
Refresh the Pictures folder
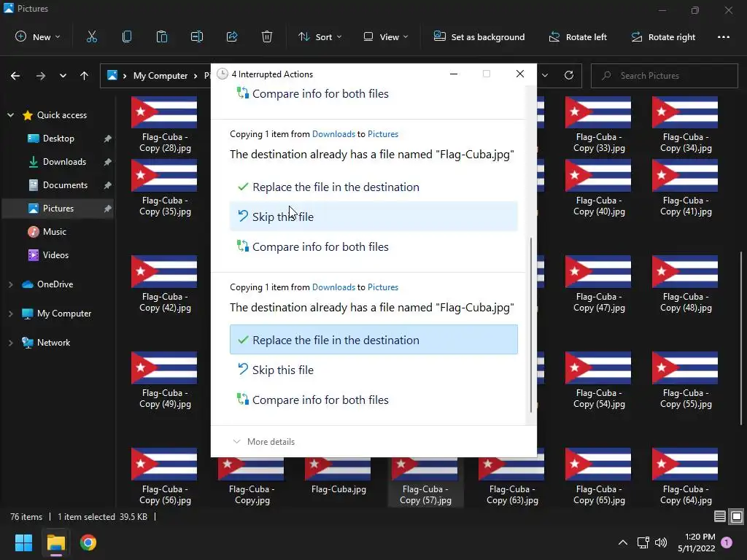point(569,75)
